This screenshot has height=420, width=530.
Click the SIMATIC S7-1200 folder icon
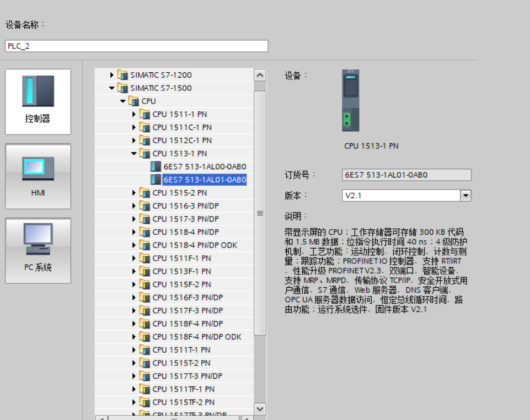coord(122,75)
